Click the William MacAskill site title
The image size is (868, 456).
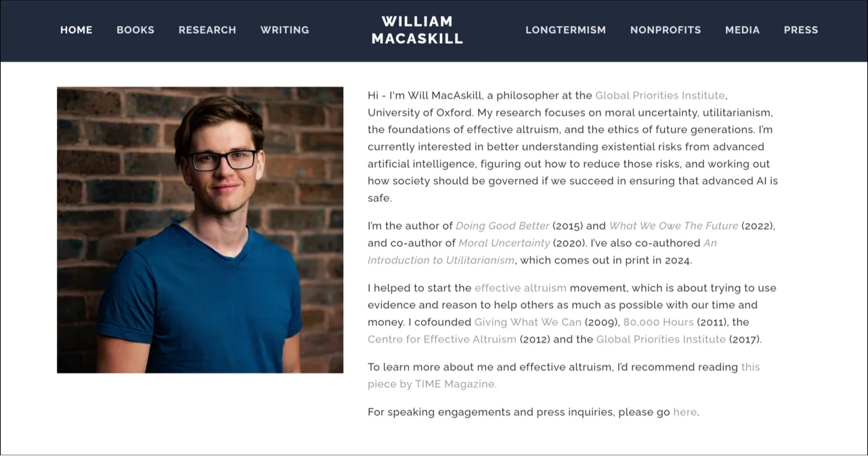point(417,30)
